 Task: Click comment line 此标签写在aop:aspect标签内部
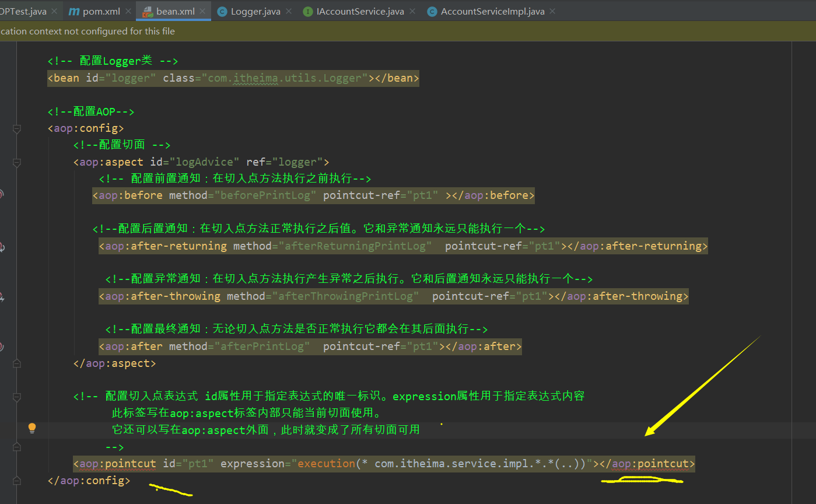pos(247,413)
